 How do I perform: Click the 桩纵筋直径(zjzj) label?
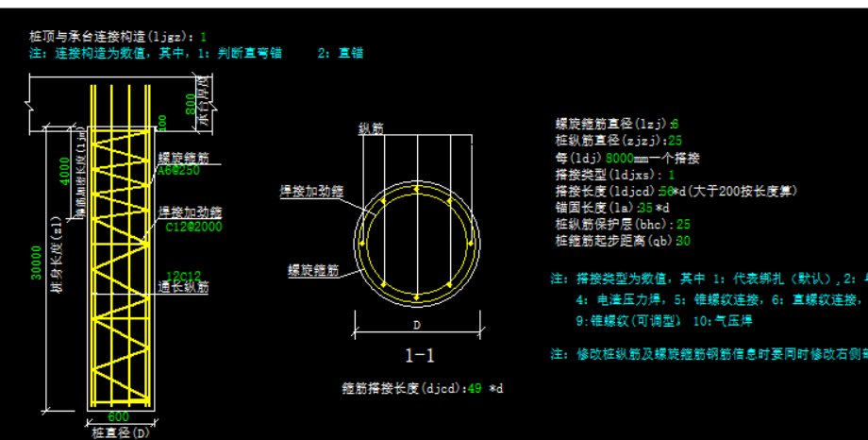[611, 142]
